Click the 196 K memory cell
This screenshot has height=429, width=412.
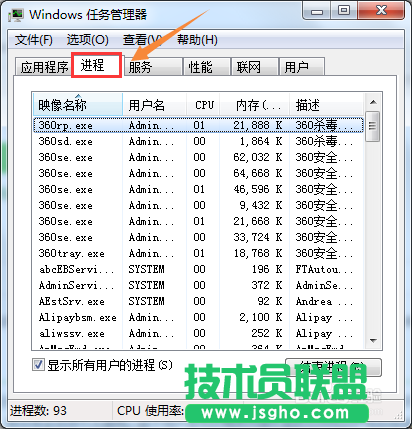coord(267,269)
